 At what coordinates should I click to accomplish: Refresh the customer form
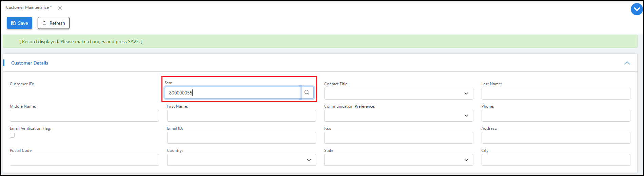(54, 23)
